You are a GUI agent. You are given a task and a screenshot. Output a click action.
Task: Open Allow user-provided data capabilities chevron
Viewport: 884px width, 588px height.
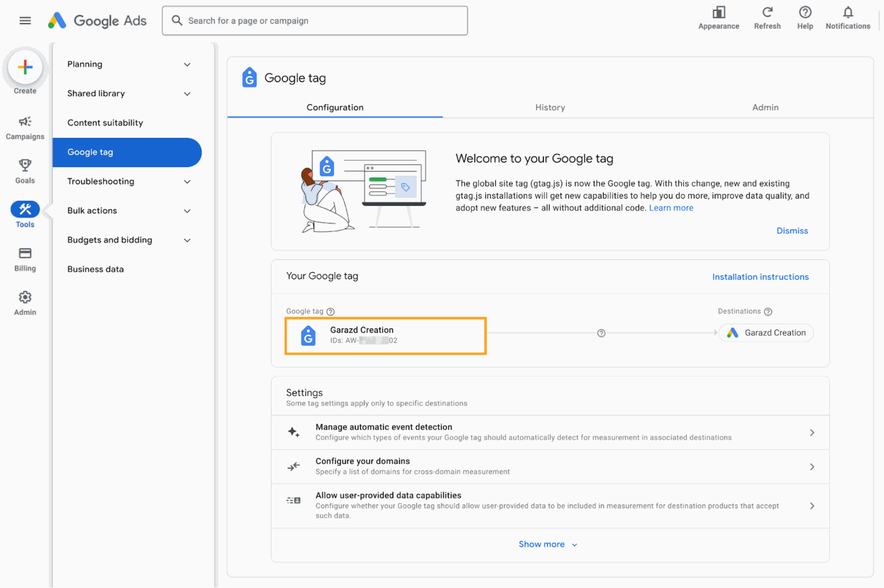812,506
